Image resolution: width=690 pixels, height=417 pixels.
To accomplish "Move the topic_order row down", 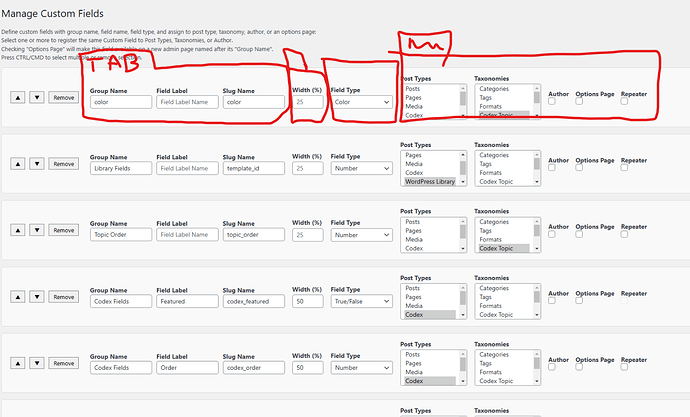I will click(x=37, y=230).
